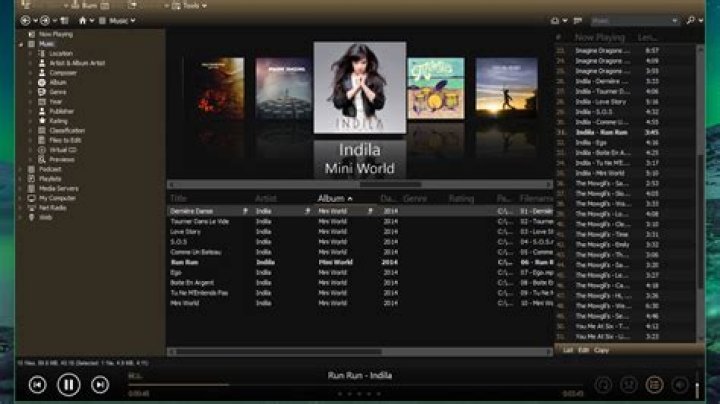Skip to the next track
The width and height of the screenshot is (720, 404).
tap(100, 384)
